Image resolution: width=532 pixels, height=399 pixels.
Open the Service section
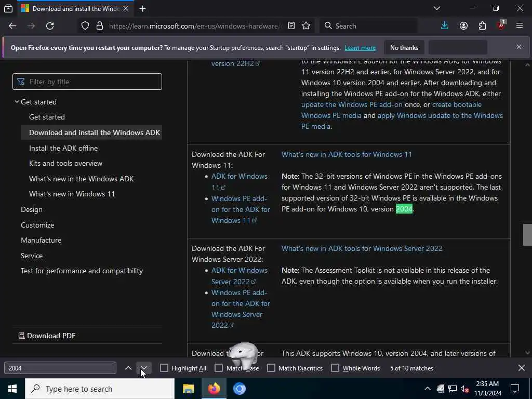point(32,256)
